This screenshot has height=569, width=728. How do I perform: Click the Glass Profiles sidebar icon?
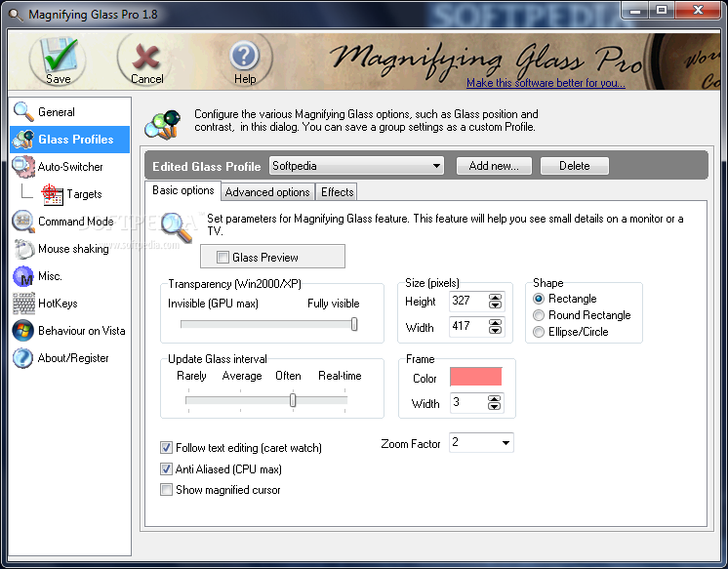coord(23,140)
